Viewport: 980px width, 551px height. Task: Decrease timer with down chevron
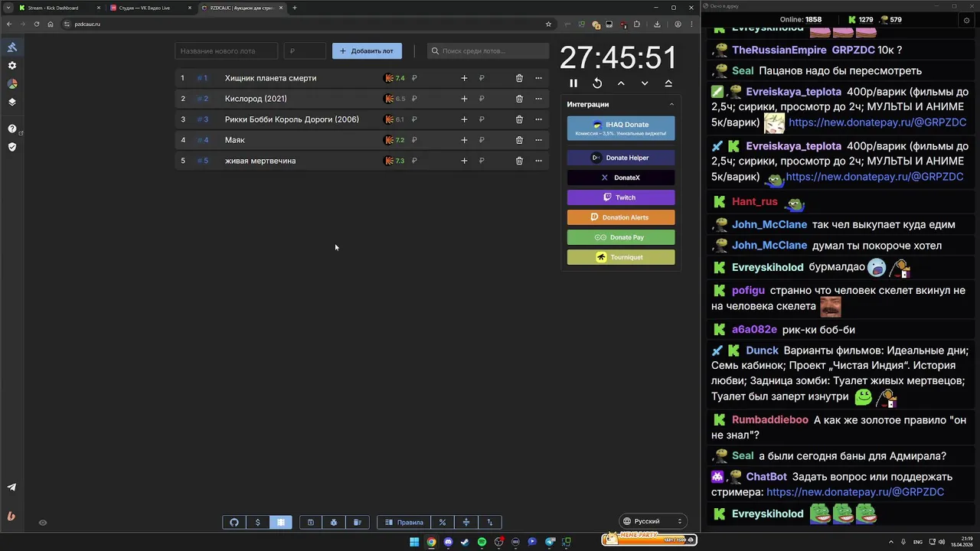[x=645, y=83]
